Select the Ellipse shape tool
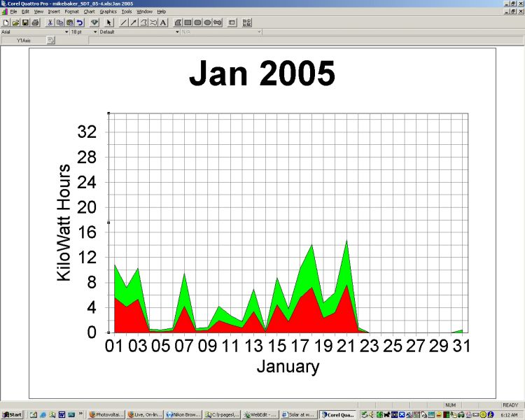The height and width of the screenshot is (420, 525). click(x=208, y=22)
